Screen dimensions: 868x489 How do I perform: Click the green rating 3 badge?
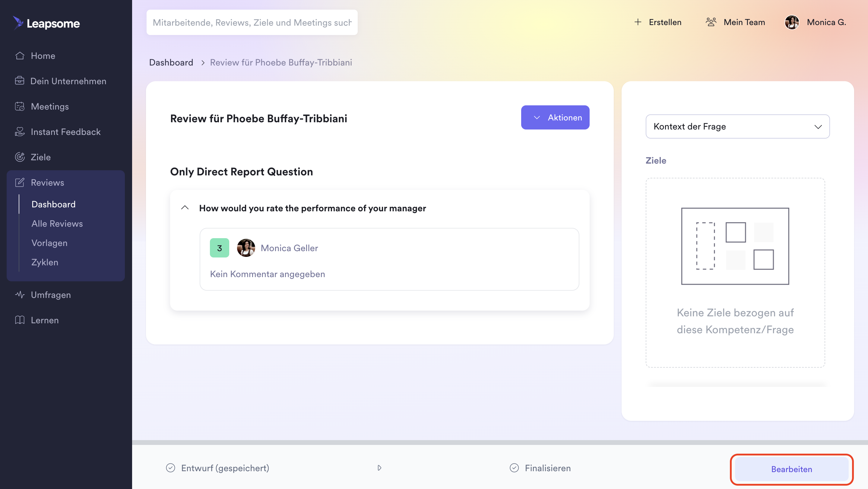219,248
